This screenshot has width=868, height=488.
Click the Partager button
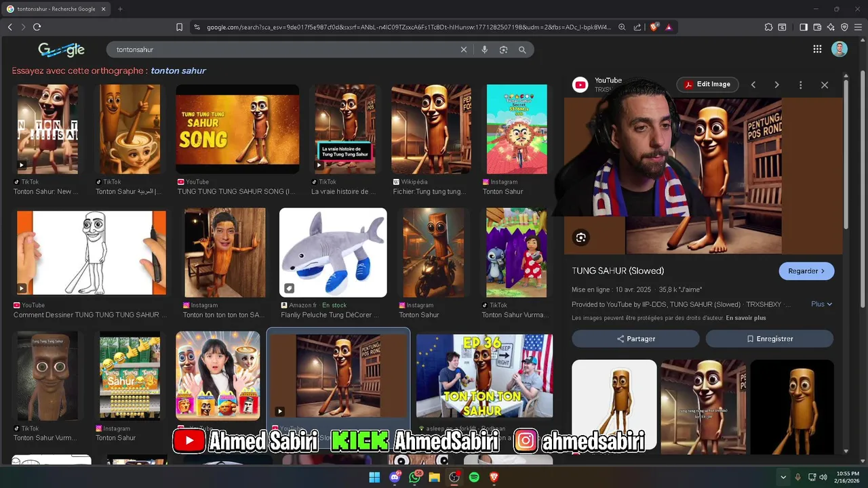[635, 339]
